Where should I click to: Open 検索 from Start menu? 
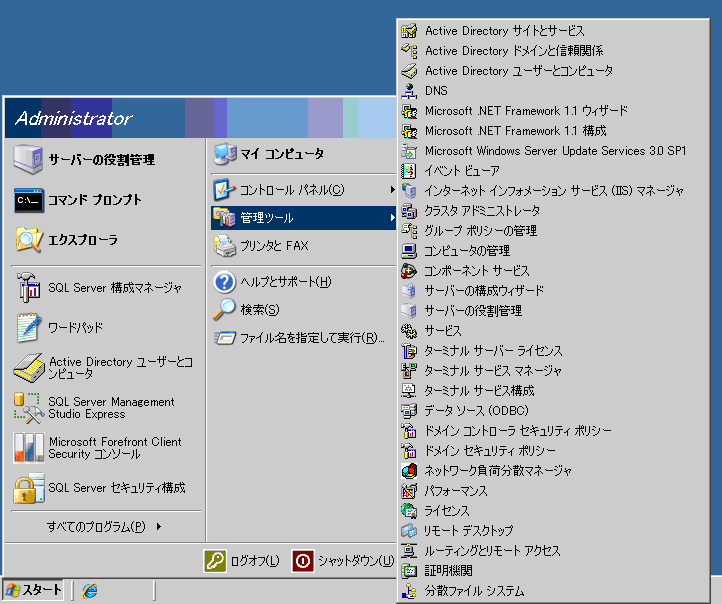click(x=303, y=309)
